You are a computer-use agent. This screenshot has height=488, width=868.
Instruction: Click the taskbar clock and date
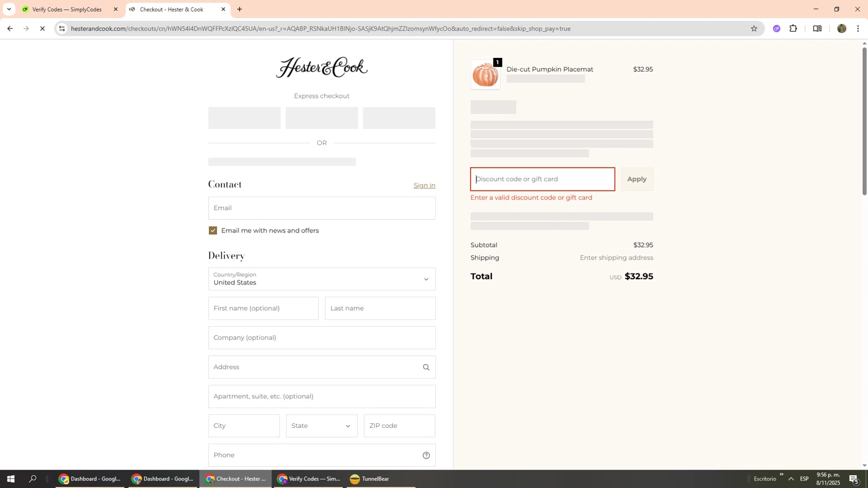click(x=828, y=479)
